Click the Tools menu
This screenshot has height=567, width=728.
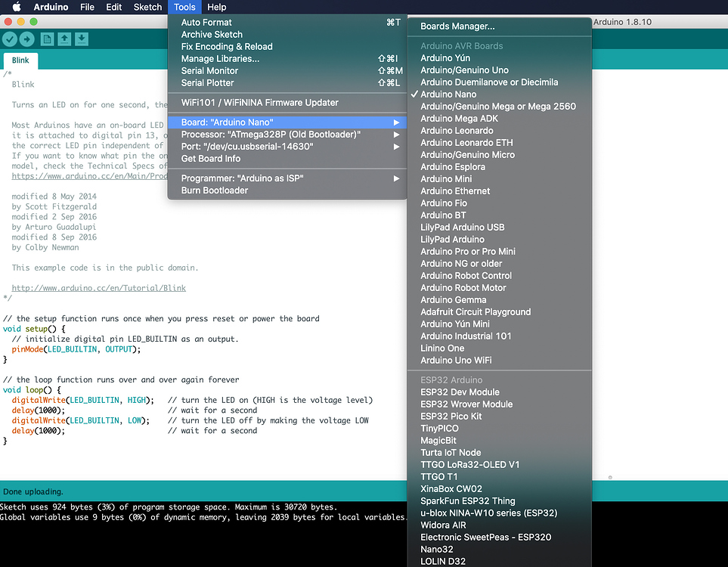[x=184, y=7]
